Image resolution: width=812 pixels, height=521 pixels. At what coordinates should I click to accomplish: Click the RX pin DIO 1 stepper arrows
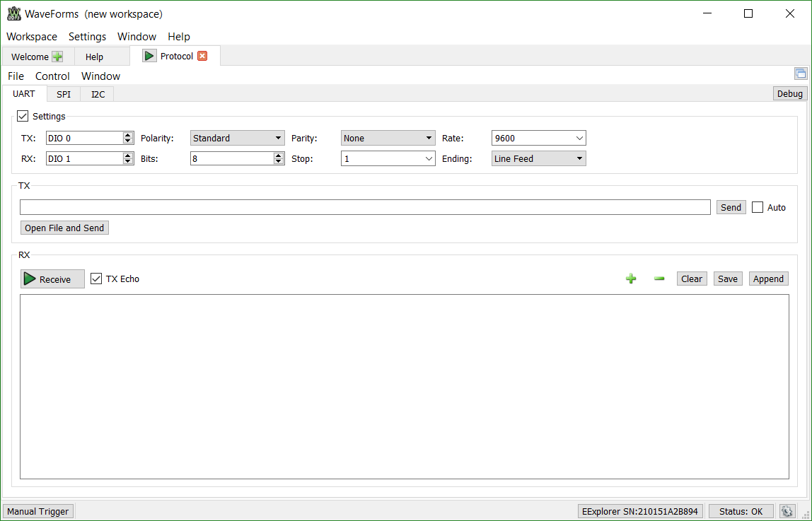128,159
